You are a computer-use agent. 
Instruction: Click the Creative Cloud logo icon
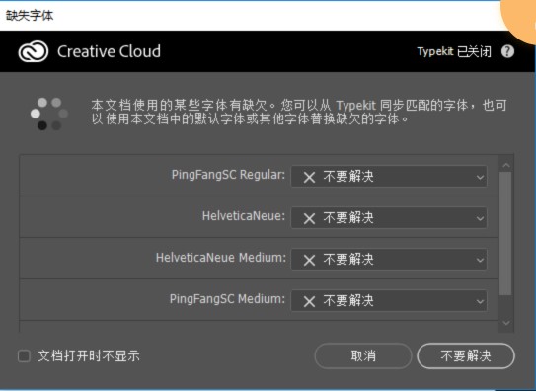(x=34, y=51)
